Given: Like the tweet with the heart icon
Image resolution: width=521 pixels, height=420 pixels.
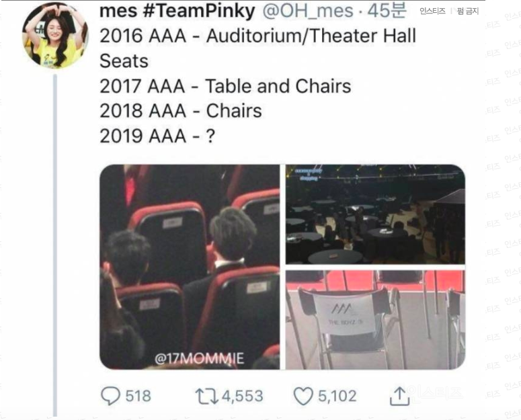Looking at the screenshot, I should pos(303,396).
